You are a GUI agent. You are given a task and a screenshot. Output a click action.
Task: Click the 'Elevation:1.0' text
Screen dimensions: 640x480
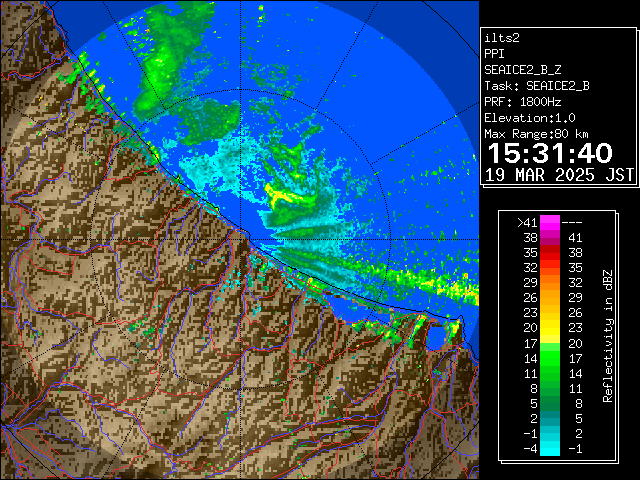(x=530, y=118)
